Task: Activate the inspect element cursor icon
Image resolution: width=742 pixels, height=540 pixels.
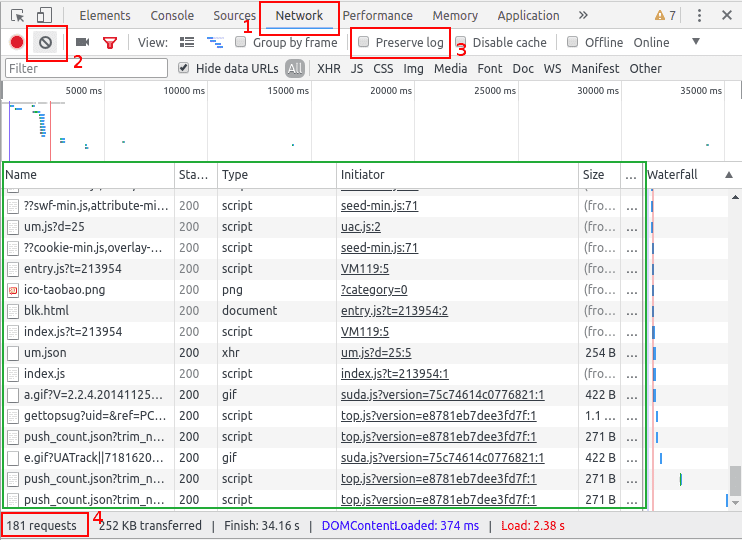Action: coord(17,15)
